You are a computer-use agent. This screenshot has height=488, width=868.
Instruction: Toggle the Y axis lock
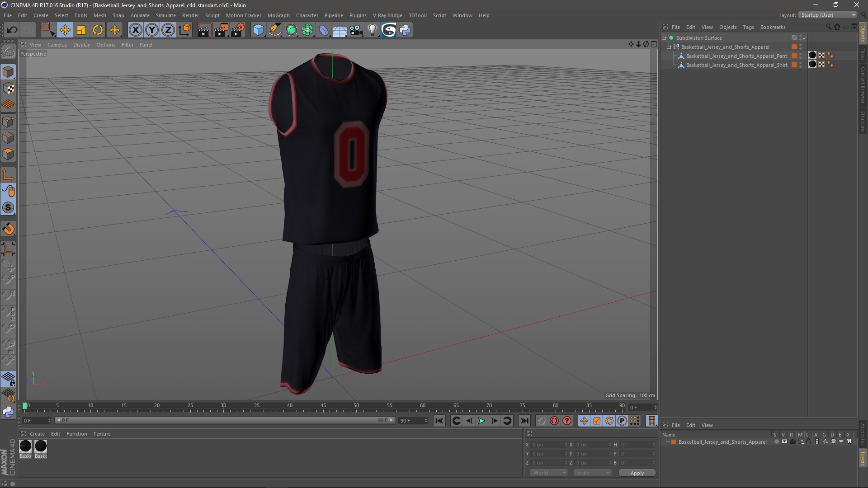(x=152, y=30)
